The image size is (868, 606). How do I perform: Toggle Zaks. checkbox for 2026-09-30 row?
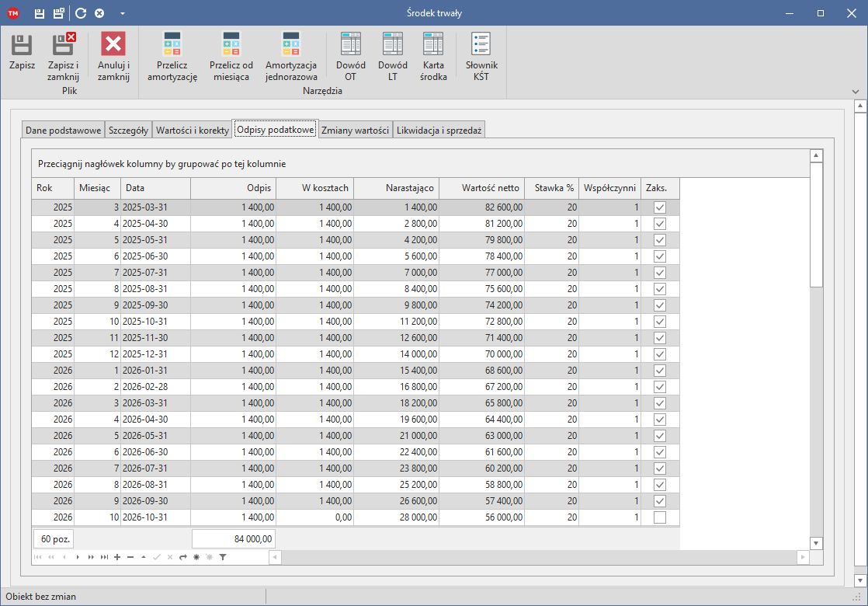[x=659, y=501]
